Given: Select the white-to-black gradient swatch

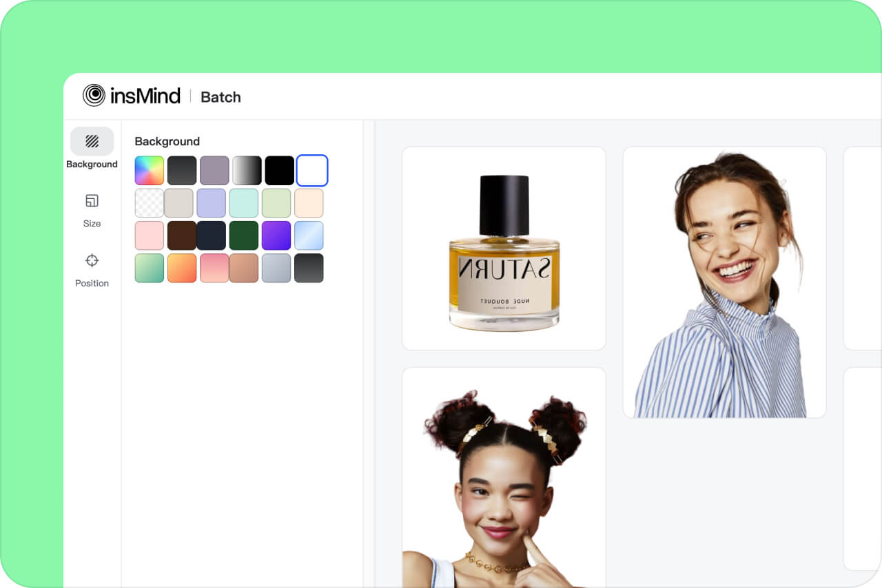Looking at the screenshot, I should pyautogui.click(x=247, y=171).
